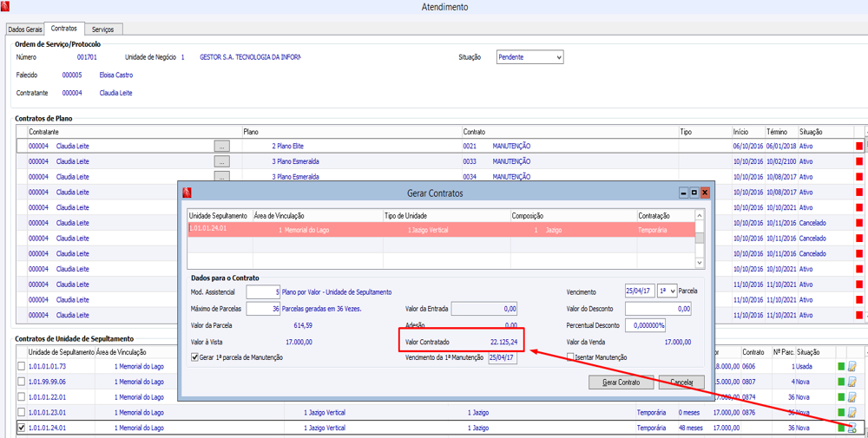Click red status square on Plano Elite row

point(859,147)
